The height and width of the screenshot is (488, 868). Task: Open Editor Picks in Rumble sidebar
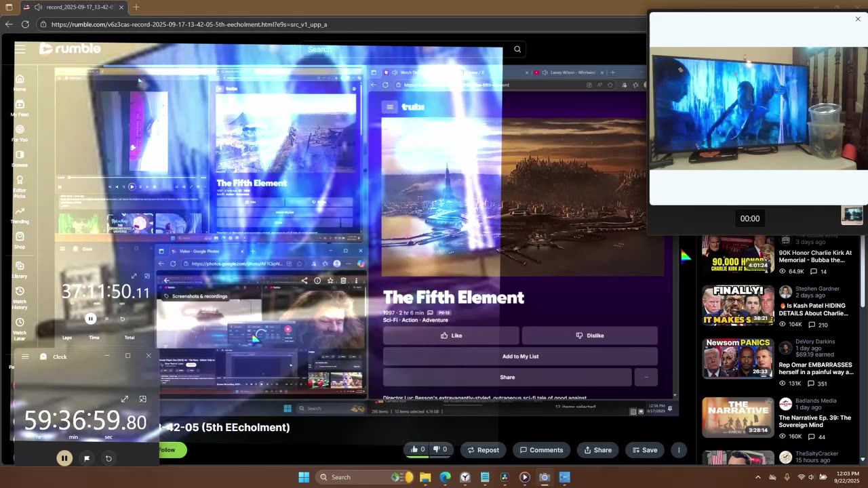pos(20,187)
